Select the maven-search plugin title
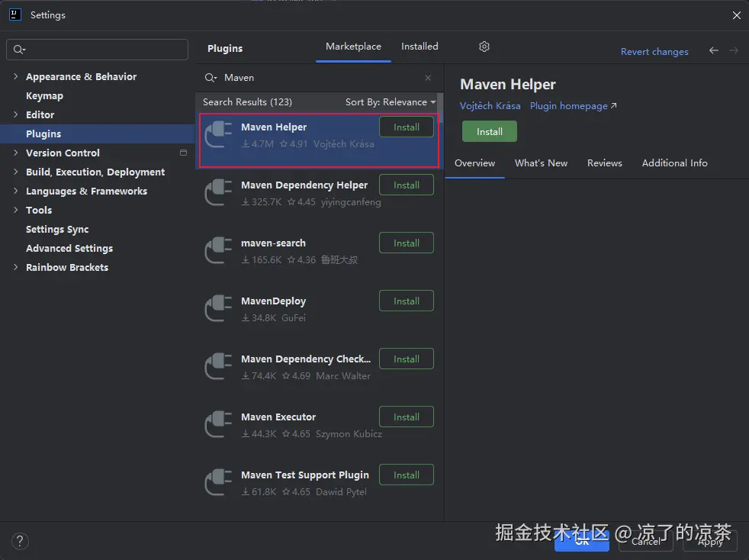Image resolution: width=749 pixels, height=560 pixels. pos(273,243)
